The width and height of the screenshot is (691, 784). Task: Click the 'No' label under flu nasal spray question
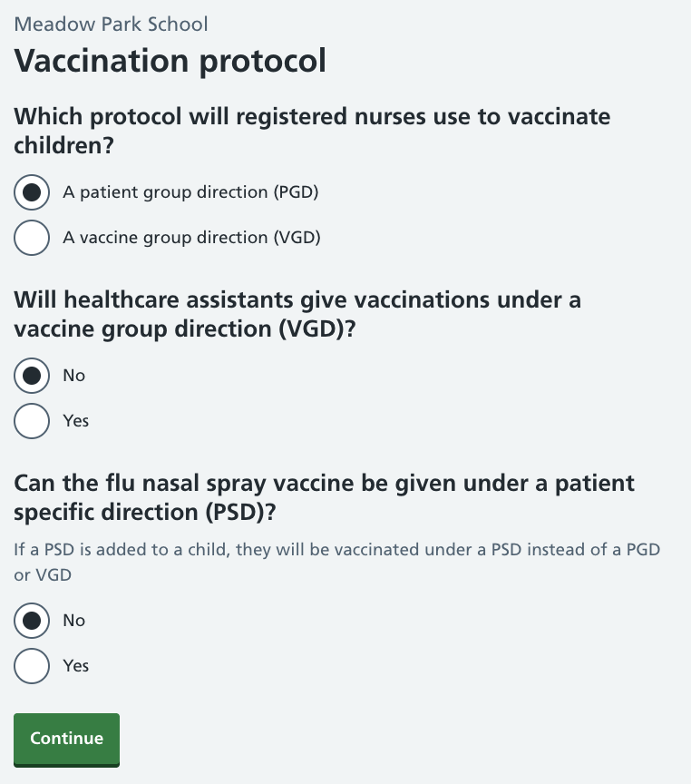[x=74, y=621]
